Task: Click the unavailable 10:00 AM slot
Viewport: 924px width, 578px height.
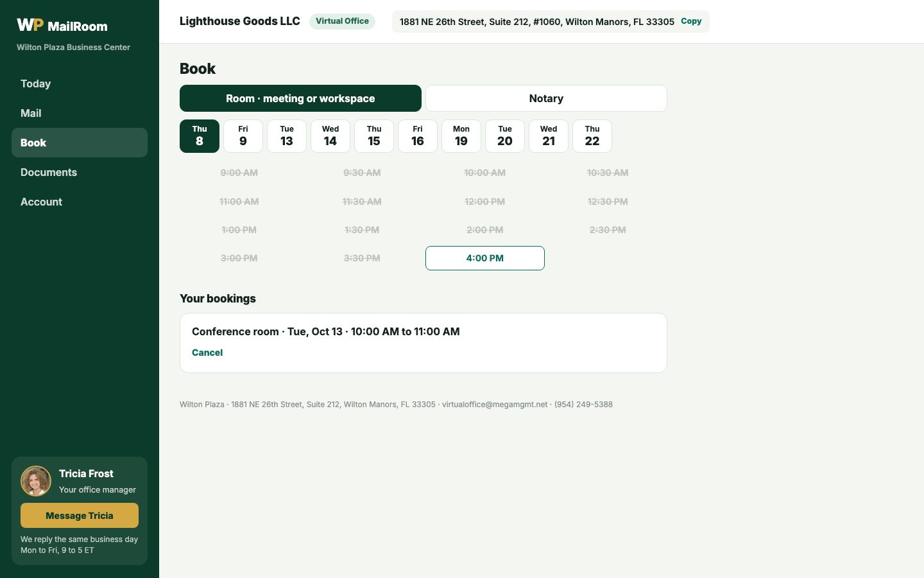Action: (485, 173)
